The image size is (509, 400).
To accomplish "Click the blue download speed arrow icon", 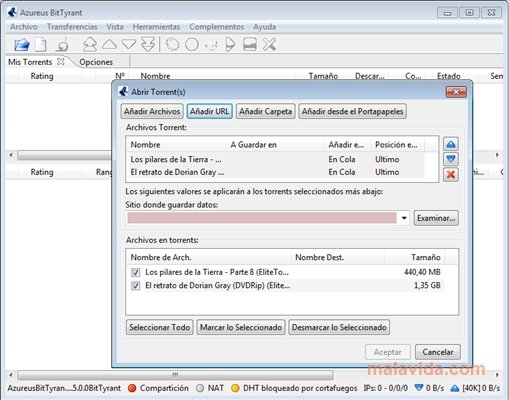I will click(419, 388).
